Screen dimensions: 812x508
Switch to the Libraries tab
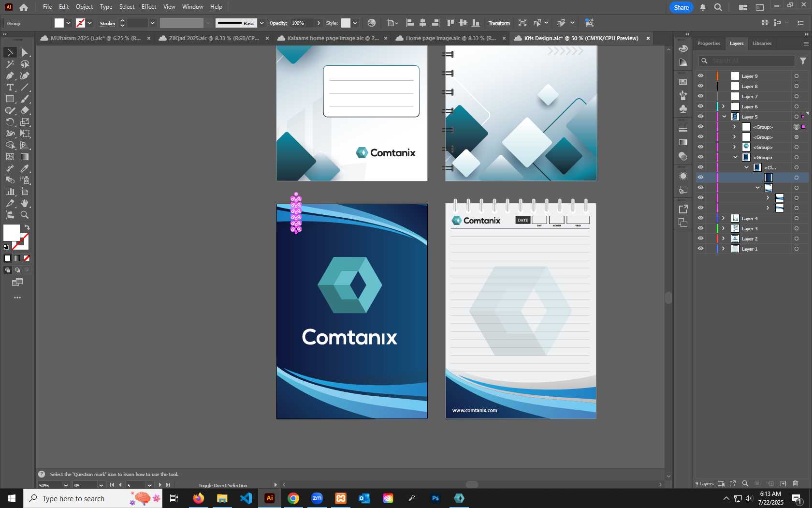click(x=762, y=44)
